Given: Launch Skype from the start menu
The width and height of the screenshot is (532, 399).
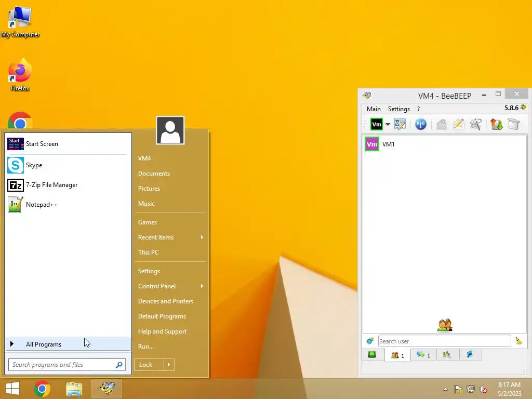Looking at the screenshot, I should [x=68, y=165].
